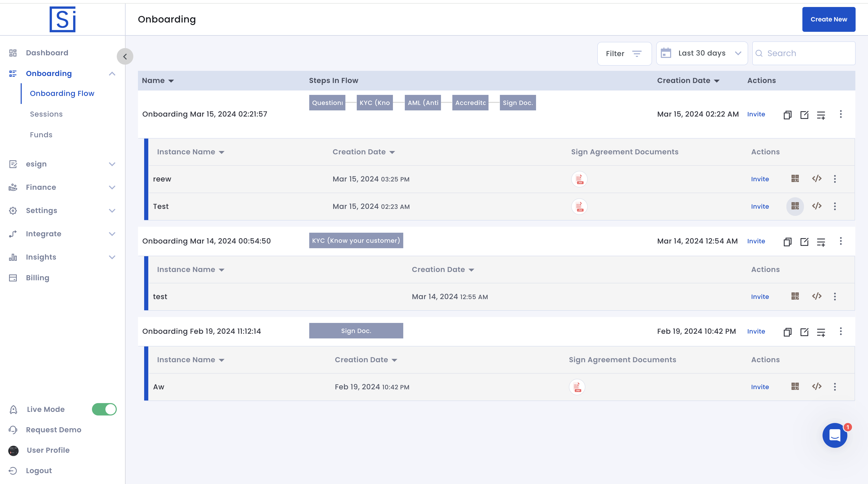This screenshot has height=484, width=868.
Task: Click QR code icon for reew instance
Action: (795, 179)
